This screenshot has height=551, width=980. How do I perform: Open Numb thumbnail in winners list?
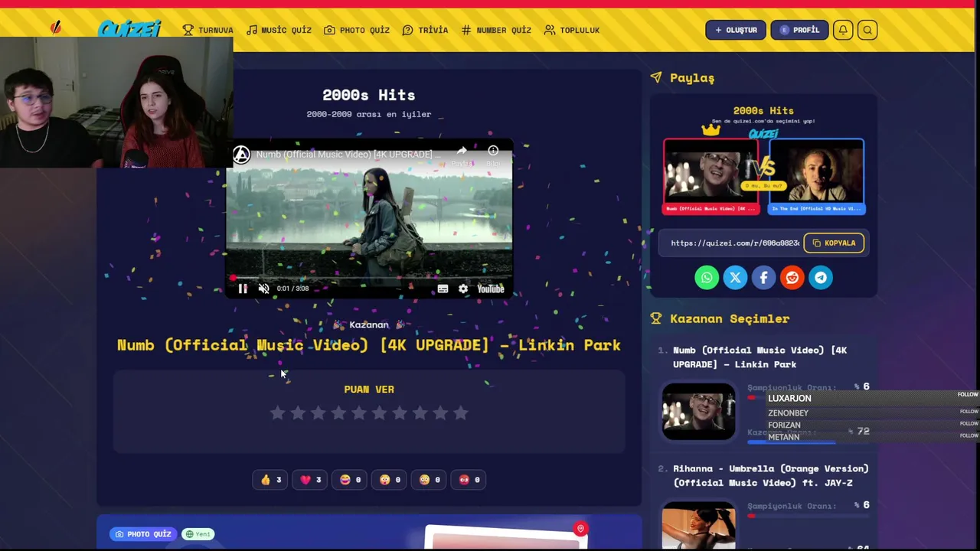(698, 412)
